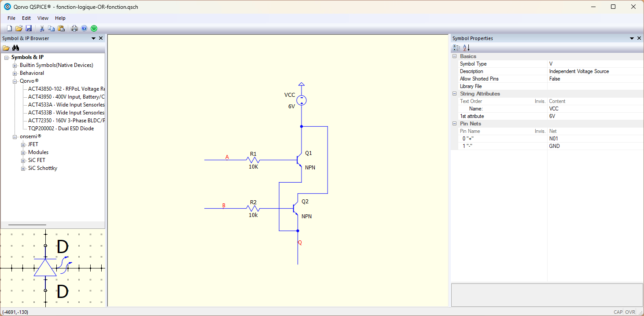Click the Save floppy disk toolbar icon
Viewport: 644px width, 316px height.
29,28
